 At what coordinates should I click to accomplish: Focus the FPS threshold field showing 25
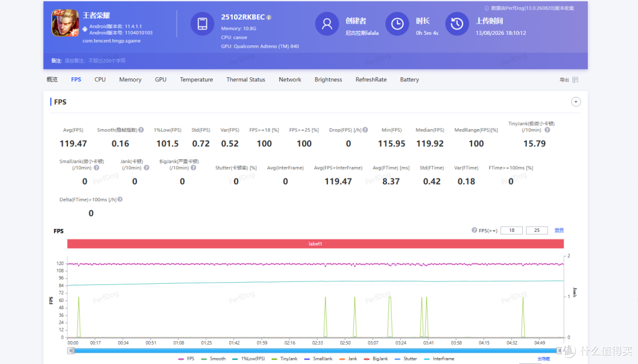coord(536,230)
